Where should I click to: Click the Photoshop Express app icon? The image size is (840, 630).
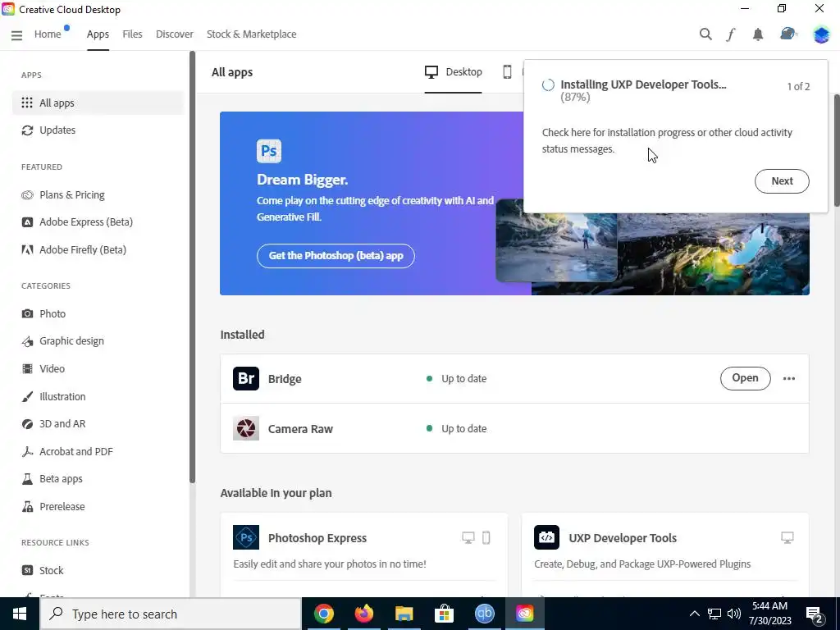tap(246, 537)
